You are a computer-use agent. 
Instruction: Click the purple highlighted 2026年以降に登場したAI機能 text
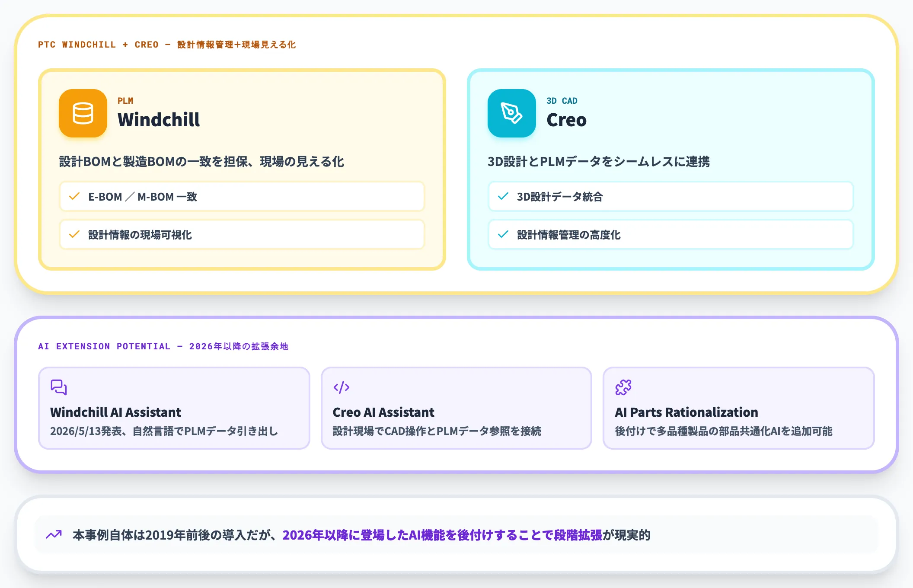442,535
